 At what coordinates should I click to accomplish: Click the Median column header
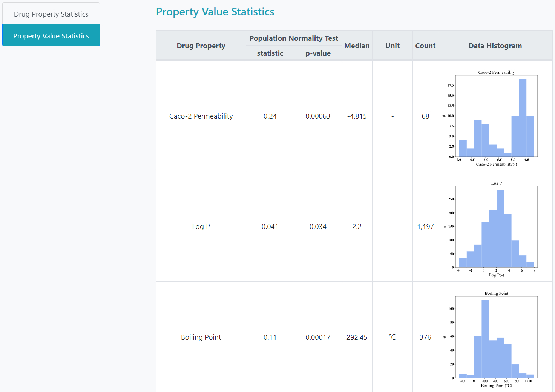pyautogui.click(x=357, y=46)
